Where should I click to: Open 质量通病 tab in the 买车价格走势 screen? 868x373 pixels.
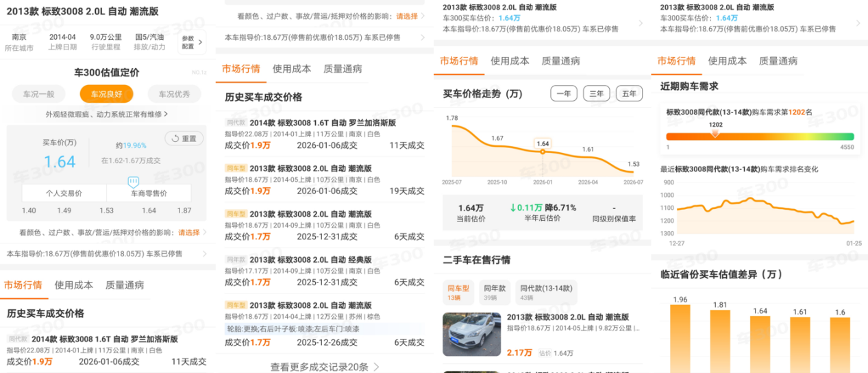coord(560,60)
